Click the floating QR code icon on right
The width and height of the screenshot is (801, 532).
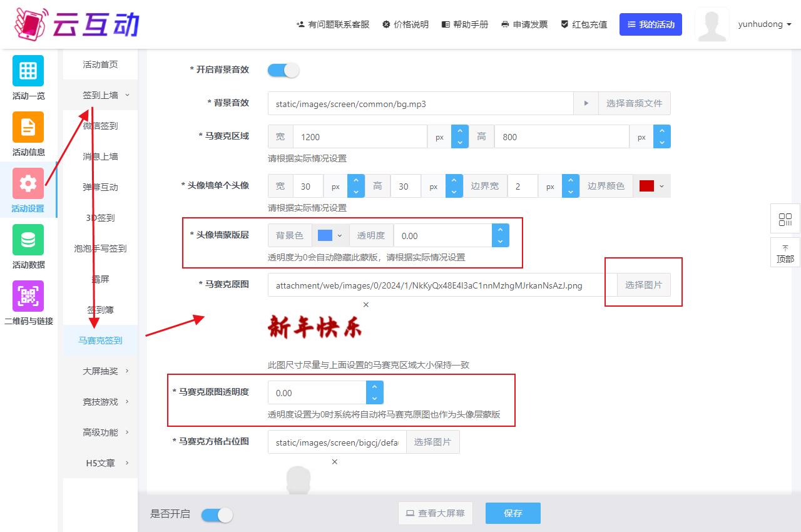click(785, 220)
